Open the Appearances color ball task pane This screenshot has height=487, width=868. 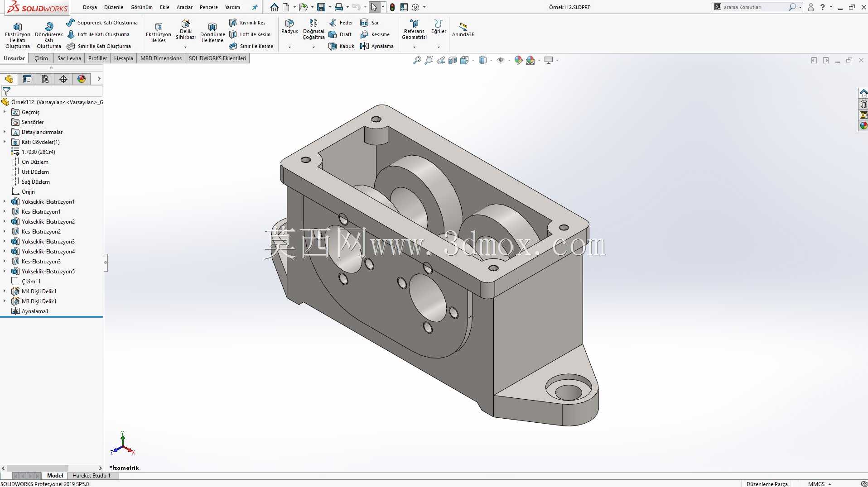pos(863,126)
